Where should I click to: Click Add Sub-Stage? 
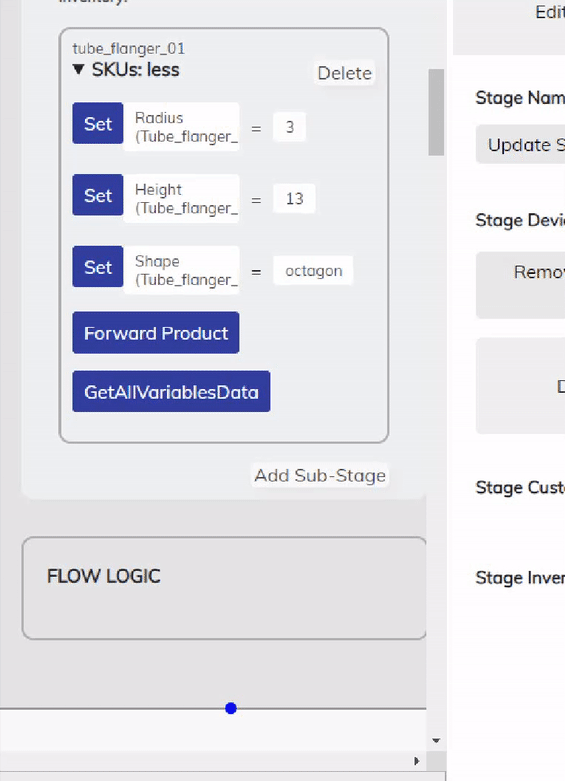(x=320, y=475)
